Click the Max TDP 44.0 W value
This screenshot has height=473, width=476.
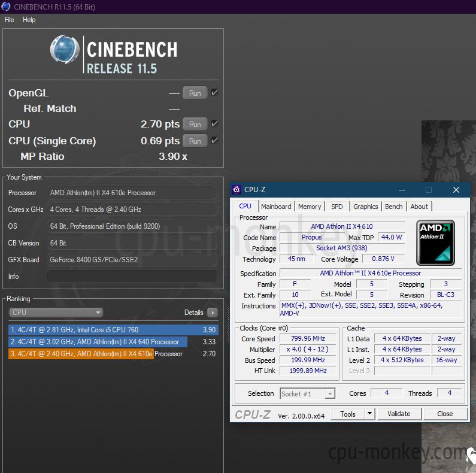392,237
